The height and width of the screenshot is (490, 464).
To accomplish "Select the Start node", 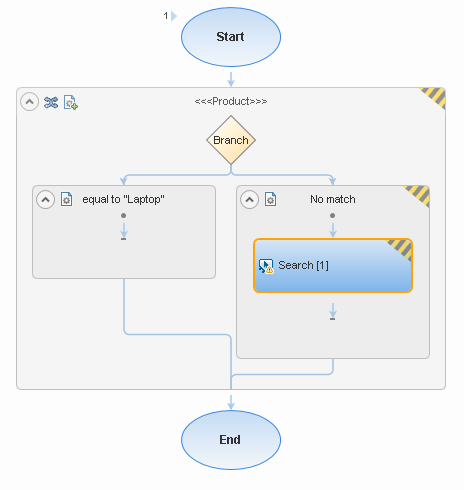I will pyautogui.click(x=231, y=37).
